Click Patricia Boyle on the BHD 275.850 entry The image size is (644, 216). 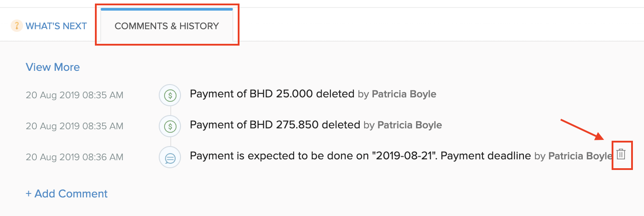coord(409,125)
